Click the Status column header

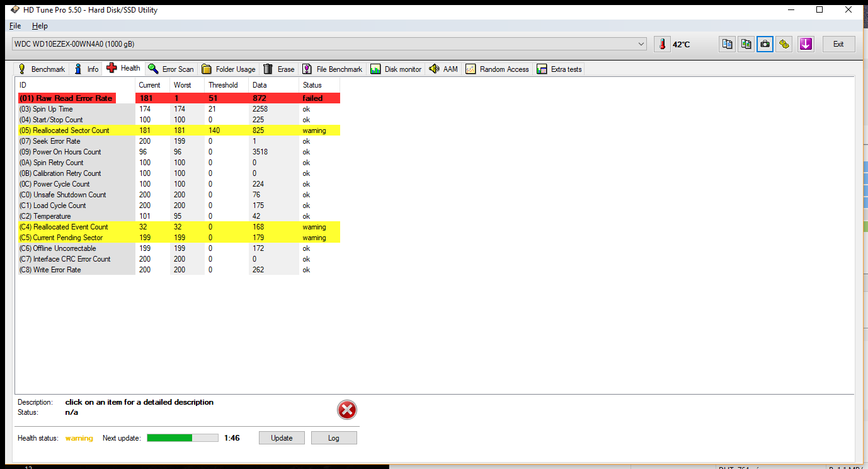(319, 85)
